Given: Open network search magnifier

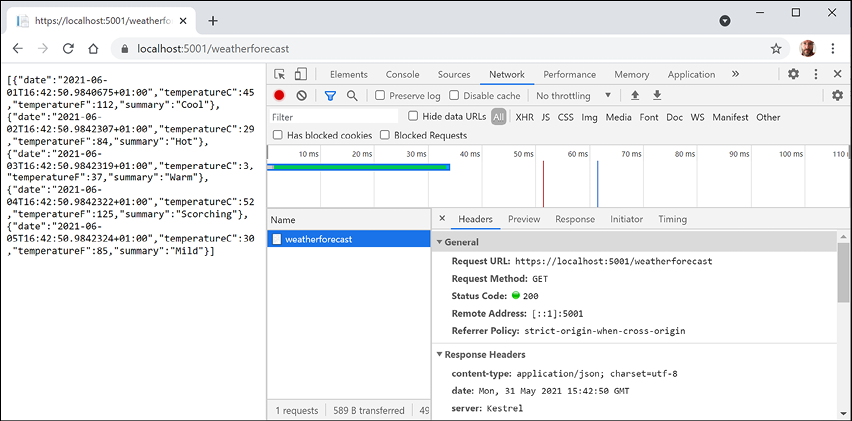Looking at the screenshot, I should click(x=352, y=96).
